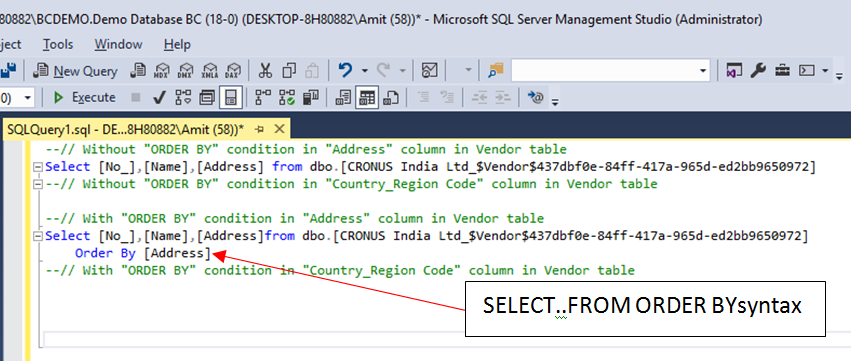Start an XMLA query
The width and height of the screenshot is (851, 361).
click(x=209, y=71)
